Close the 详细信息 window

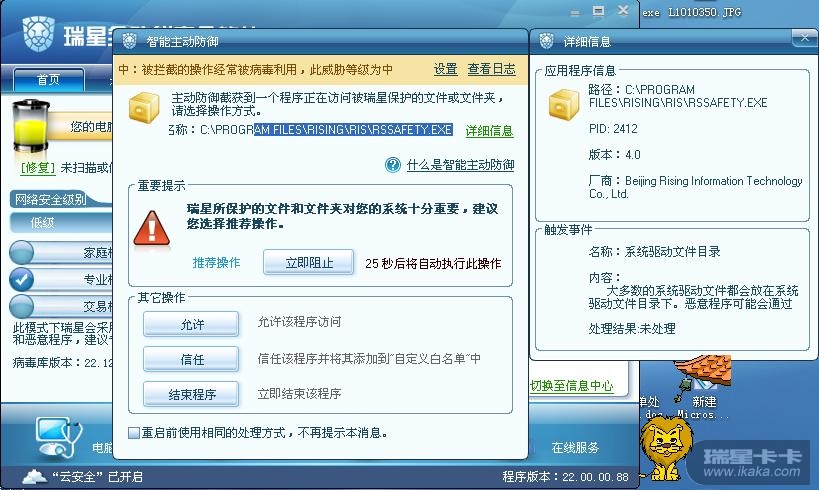point(804,38)
